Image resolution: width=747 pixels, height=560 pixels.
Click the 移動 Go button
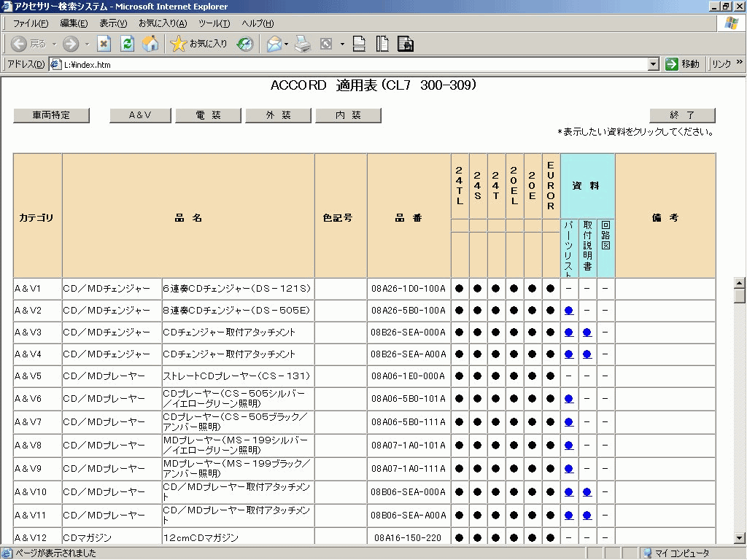682,64
